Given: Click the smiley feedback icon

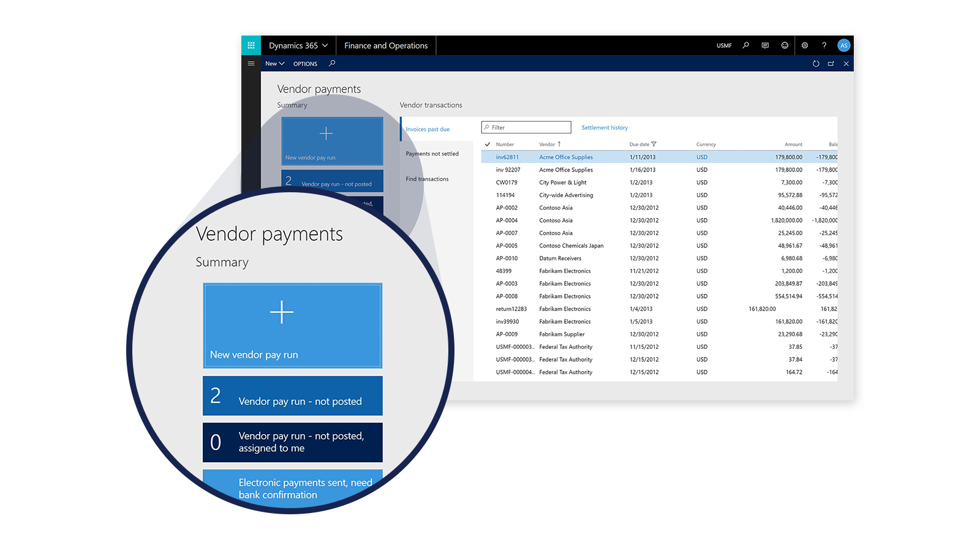Looking at the screenshot, I should (785, 45).
